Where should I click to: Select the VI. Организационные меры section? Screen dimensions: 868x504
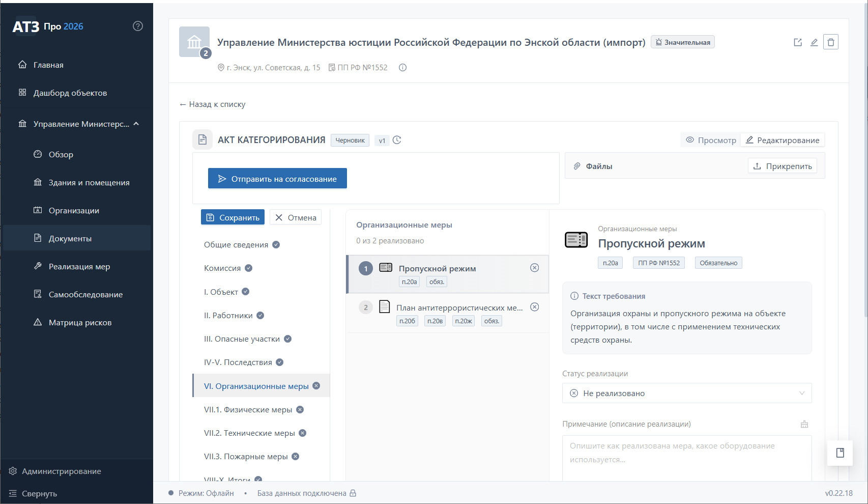[261, 386]
